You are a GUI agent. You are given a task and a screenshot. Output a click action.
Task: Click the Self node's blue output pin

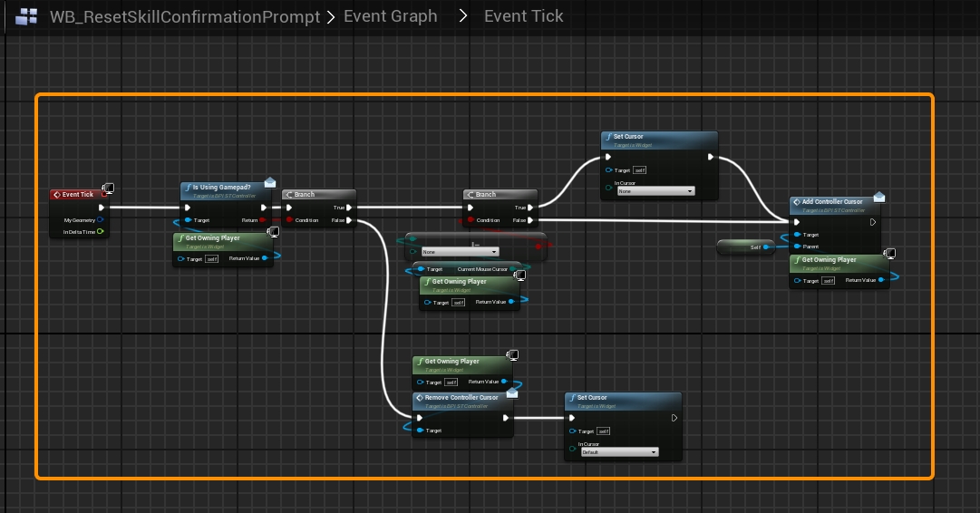[766, 247]
